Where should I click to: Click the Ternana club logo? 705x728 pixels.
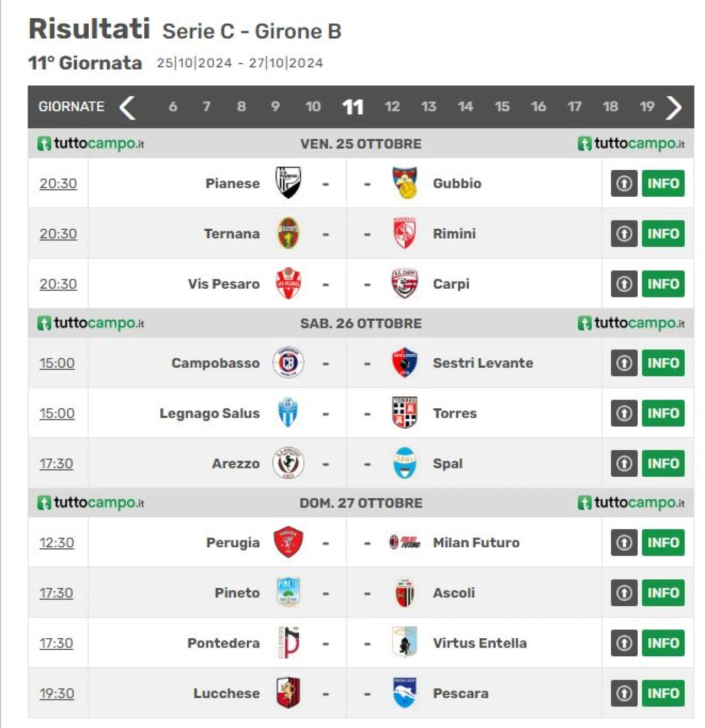[288, 233]
